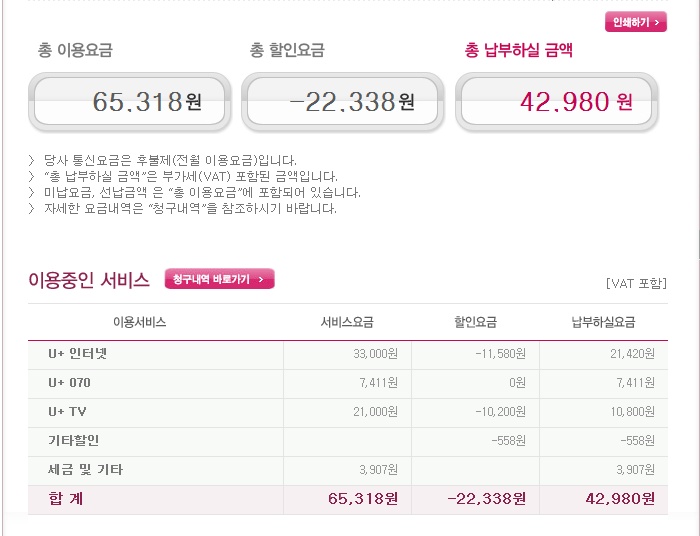700x536 pixels.
Task: Click the 이용중인 서비스 section heading
Action: 89,280
